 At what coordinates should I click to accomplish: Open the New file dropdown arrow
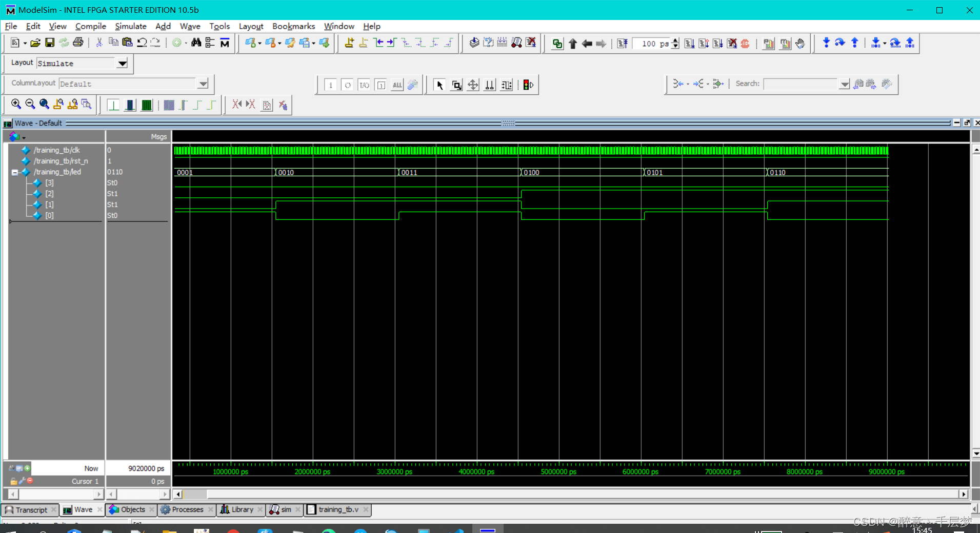[25, 44]
